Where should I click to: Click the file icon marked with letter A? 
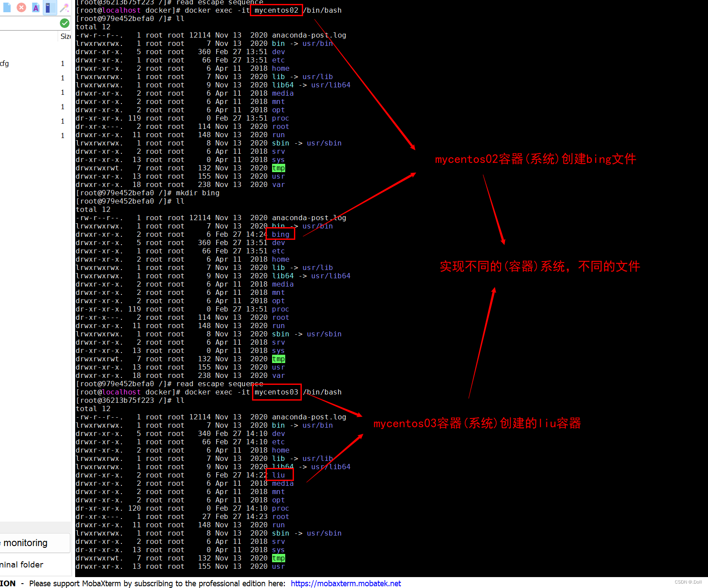click(36, 7)
